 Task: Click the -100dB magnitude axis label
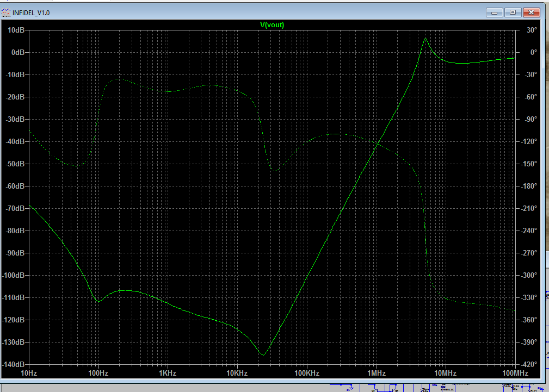[13, 275]
